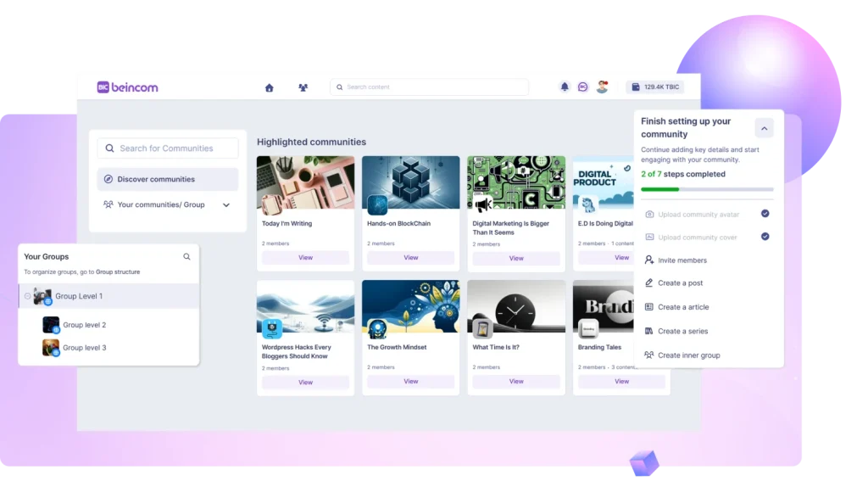Select Group Level 1 row
This screenshot has height=481, width=868.
coord(109,296)
